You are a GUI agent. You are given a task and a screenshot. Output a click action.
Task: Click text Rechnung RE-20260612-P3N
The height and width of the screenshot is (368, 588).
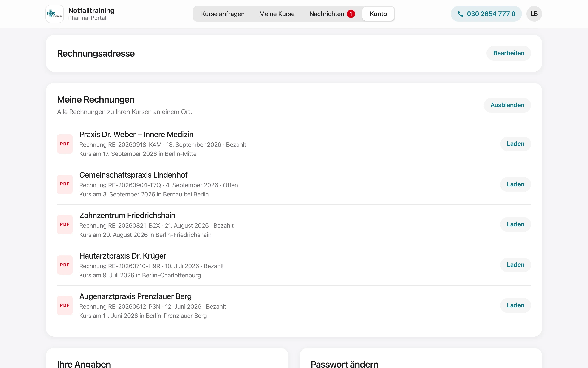[120, 306]
